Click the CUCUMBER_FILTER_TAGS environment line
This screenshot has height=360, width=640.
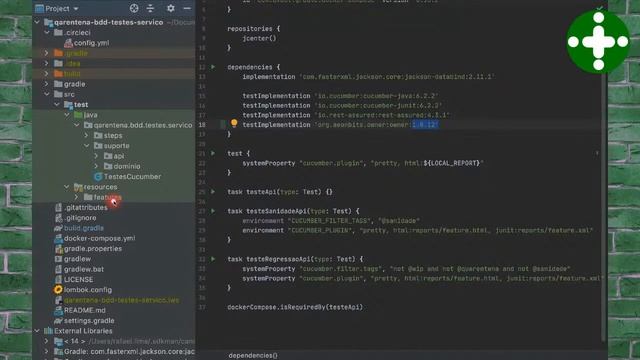(x=331, y=220)
